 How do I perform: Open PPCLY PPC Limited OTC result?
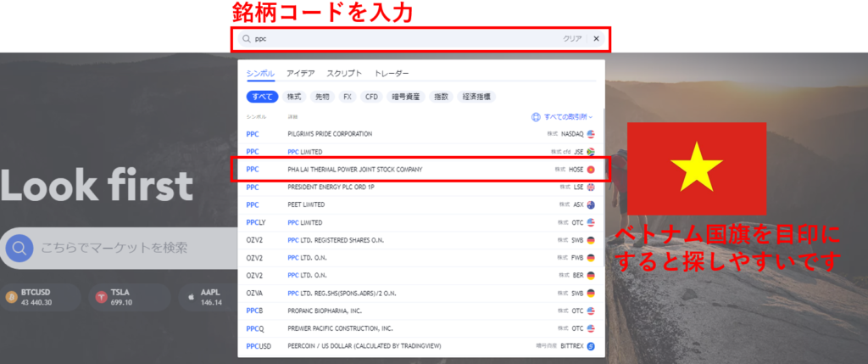(x=420, y=222)
